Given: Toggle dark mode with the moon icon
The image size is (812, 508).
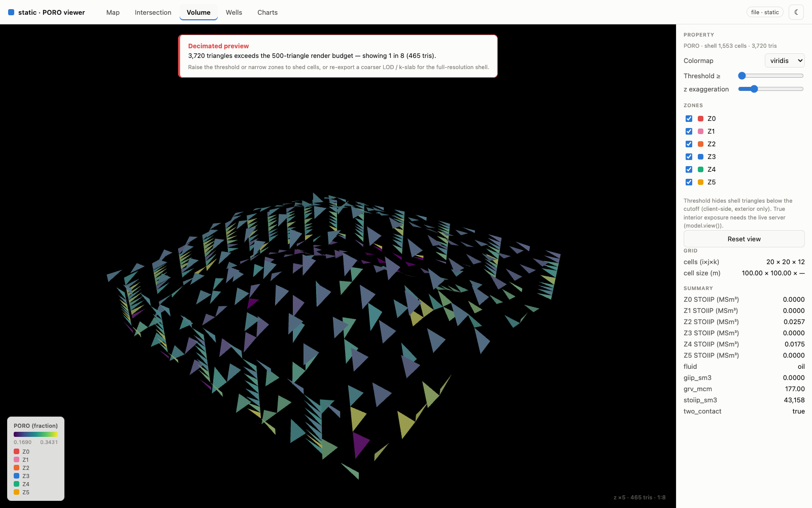Looking at the screenshot, I should pyautogui.click(x=796, y=12).
